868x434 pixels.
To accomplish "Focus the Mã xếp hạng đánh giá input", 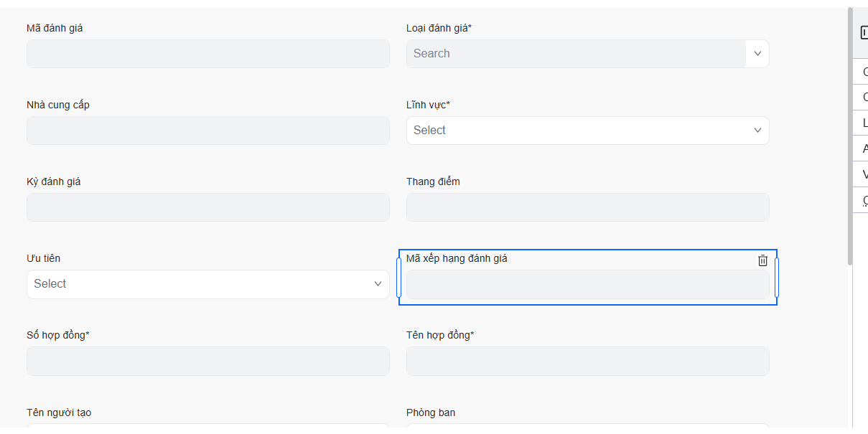I will pyautogui.click(x=587, y=285).
